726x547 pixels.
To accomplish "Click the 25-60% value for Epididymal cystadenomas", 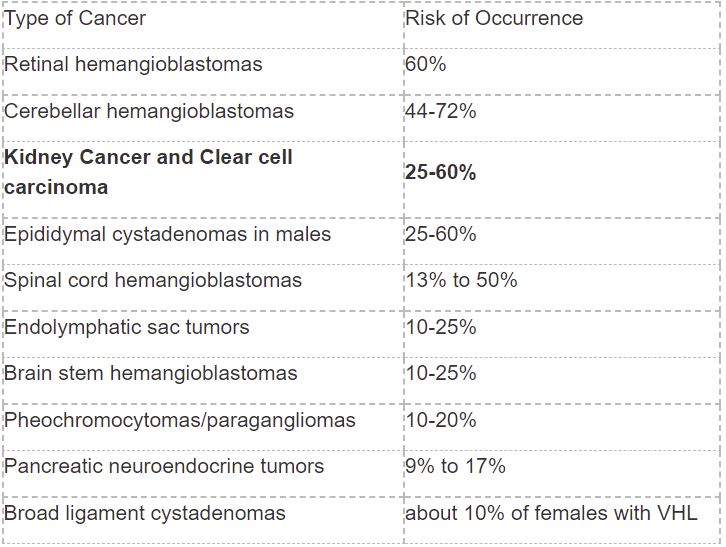I will [440, 234].
